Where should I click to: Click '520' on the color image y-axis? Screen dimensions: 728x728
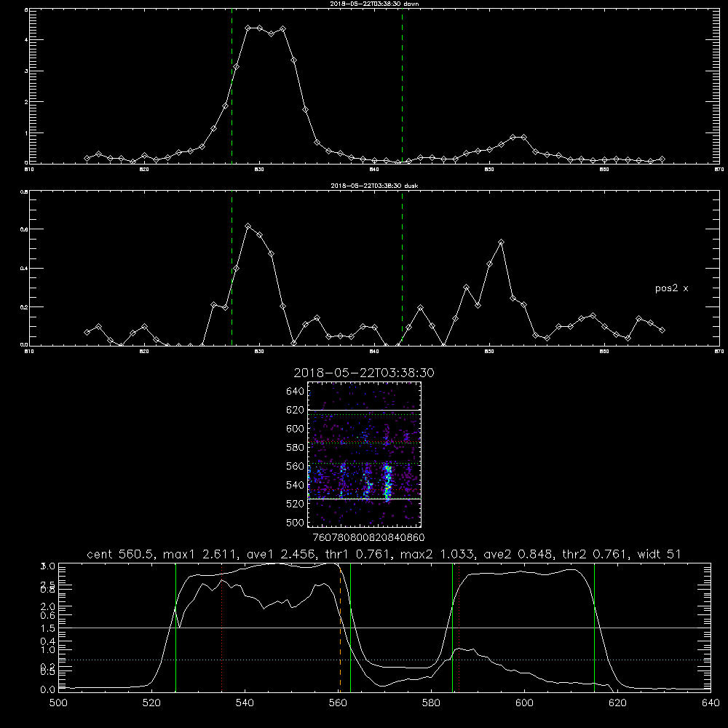click(296, 504)
